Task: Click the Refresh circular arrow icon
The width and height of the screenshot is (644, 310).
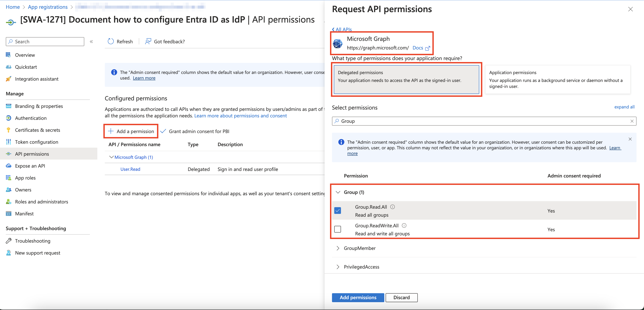Action: [x=111, y=41]
